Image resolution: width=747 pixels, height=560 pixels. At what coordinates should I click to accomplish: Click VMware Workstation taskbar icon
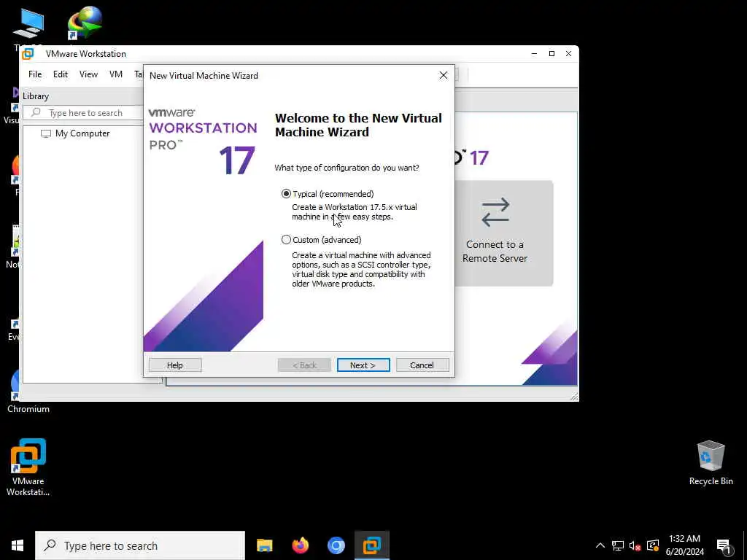tap(371, 545)
